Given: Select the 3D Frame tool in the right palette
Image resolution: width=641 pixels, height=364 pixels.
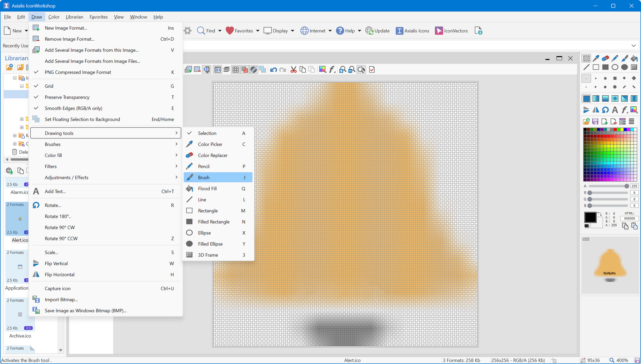Looking at the screenshot, I should coord(634,67).
